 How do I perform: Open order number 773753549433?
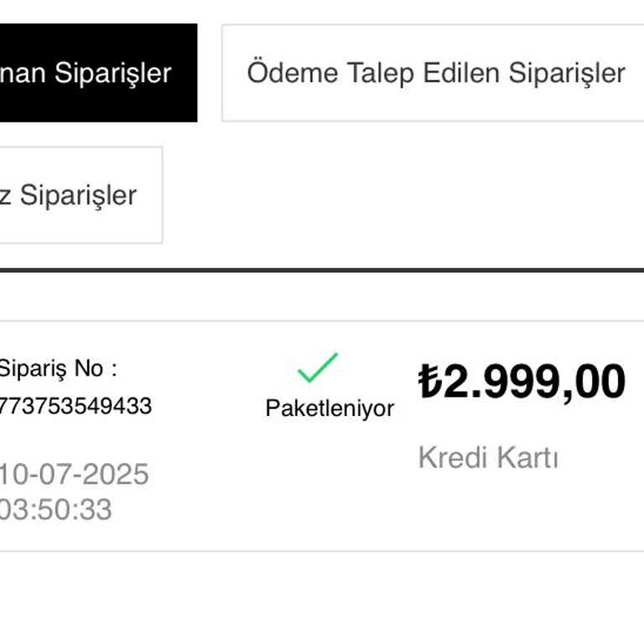click(75, 407)
